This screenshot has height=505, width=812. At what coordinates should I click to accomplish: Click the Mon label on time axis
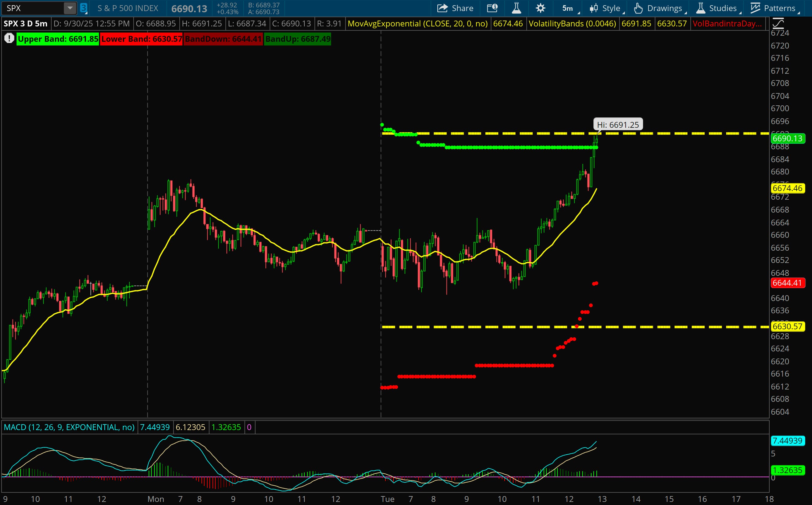[156, 499]
